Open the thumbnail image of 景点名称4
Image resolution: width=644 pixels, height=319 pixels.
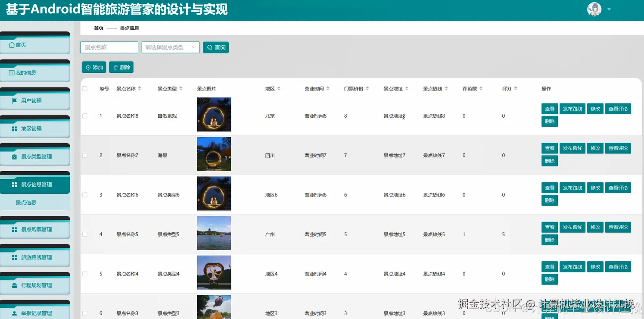point(214,272)
